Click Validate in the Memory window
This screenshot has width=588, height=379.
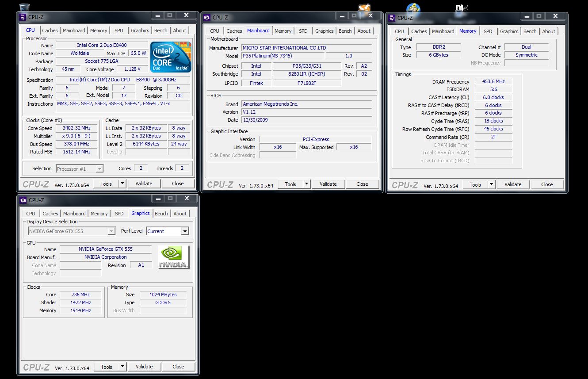click(513, 184)
